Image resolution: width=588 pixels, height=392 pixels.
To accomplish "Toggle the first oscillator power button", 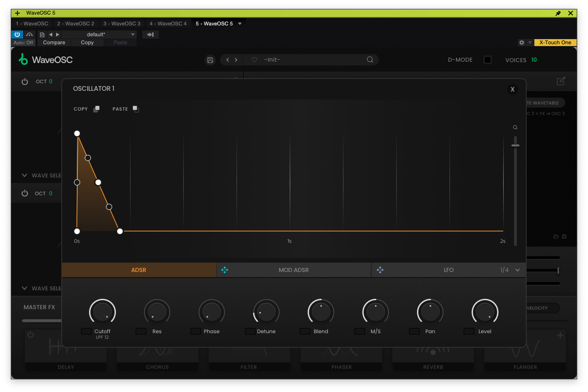I will coord(24,81).
